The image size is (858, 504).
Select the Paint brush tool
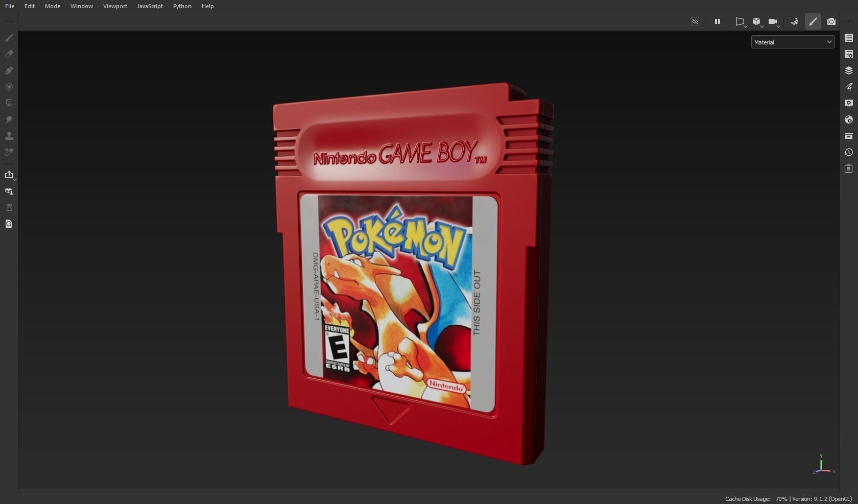coord(9,38)
